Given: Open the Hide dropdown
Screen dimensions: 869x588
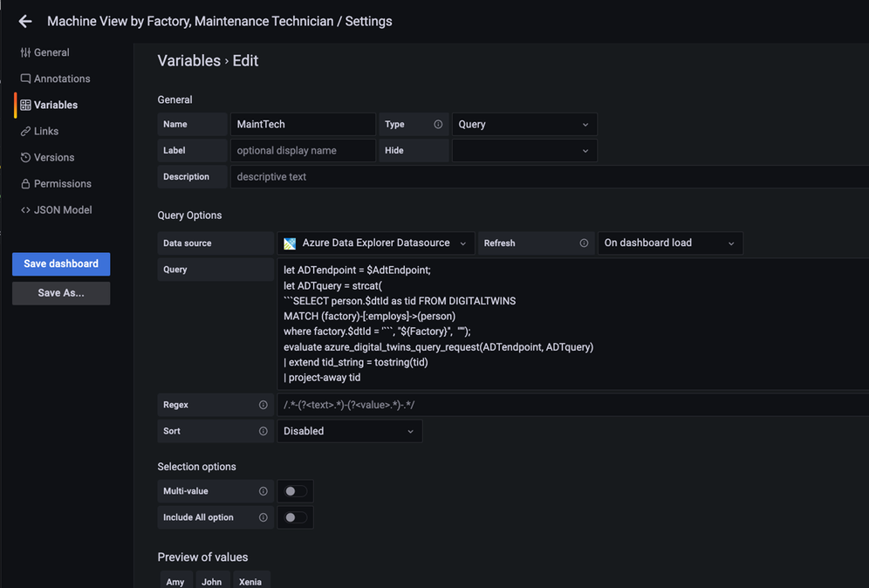Looking at the screenshot, I should pyautogui.click(x=524, y=151).
